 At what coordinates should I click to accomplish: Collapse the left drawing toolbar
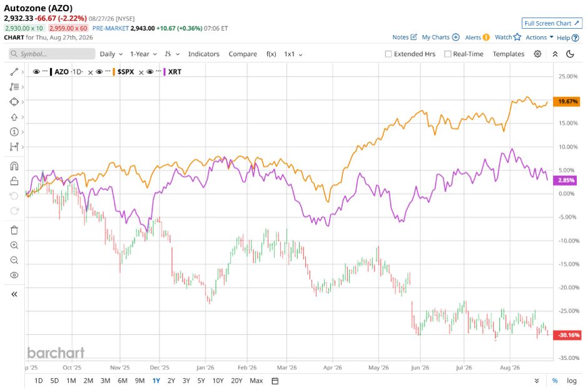coord(14,294)
